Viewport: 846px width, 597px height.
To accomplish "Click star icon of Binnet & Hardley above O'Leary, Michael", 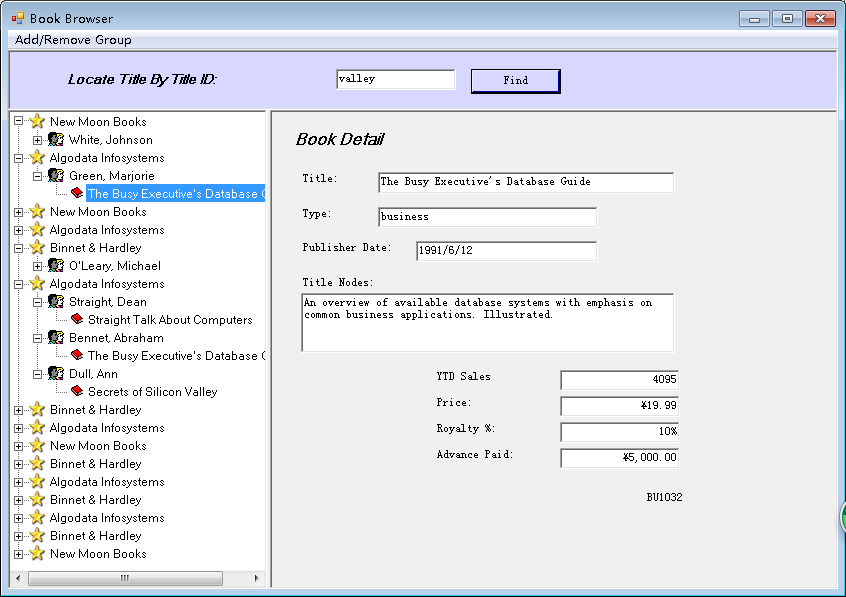I will pyautogui.click(x=37, y=248).
